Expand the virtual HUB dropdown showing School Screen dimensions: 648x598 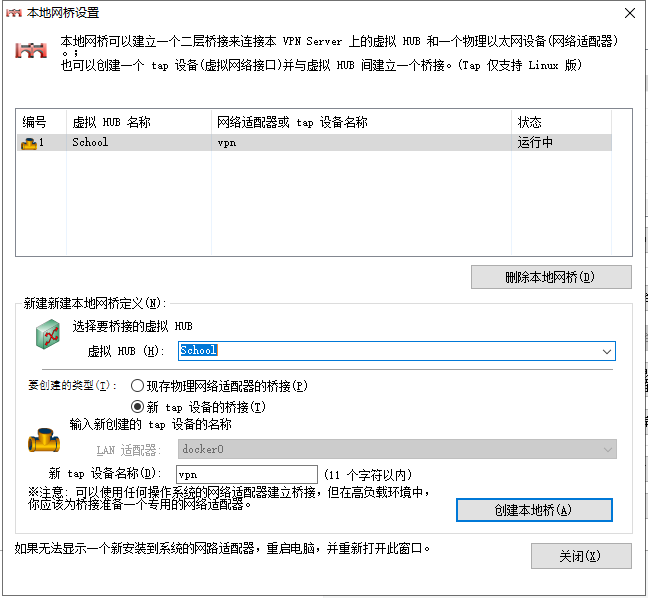606,351
